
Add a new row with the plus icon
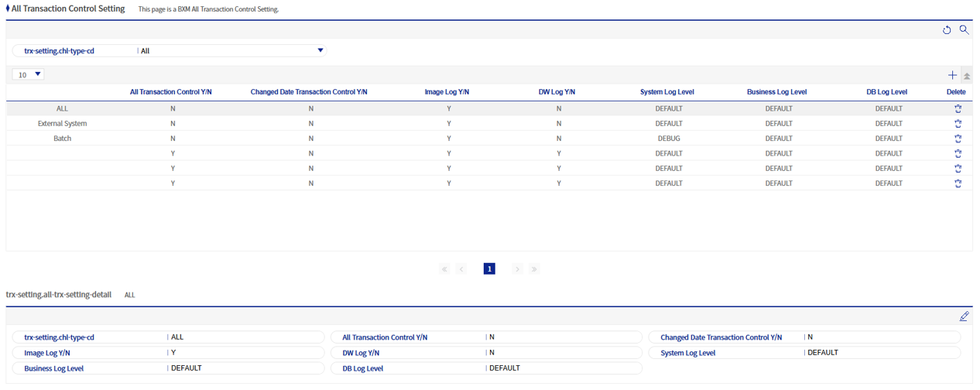952,75
